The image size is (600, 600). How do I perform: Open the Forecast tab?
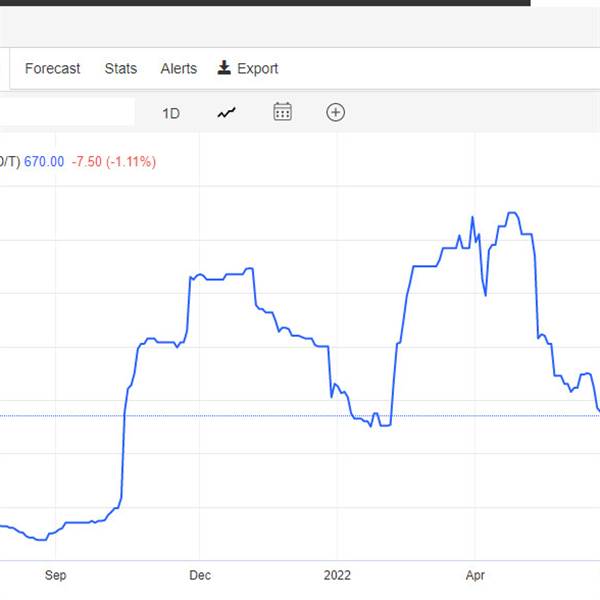coord(52,68)
